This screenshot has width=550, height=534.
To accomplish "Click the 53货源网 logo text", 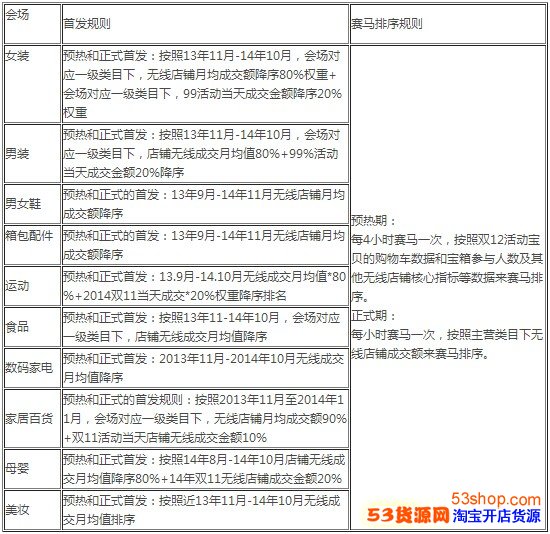I will pos(408,516).
